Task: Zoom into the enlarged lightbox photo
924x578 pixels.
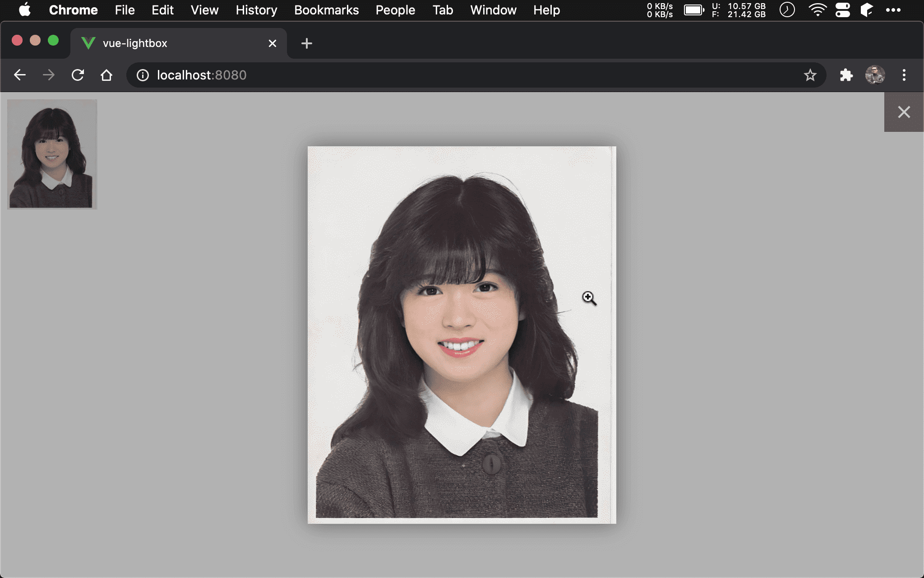Action: [462, 335]
